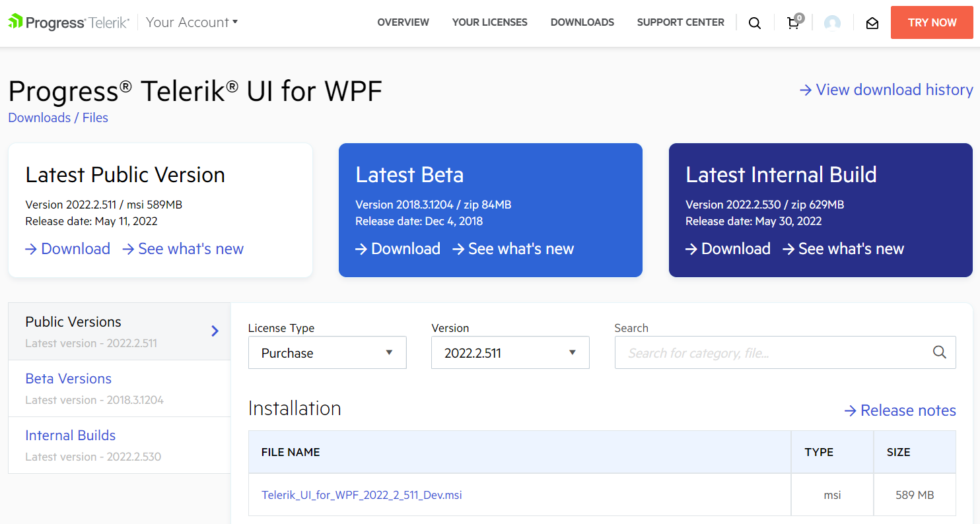Click the Downloads breadcrumb link
Image resolution: width=980 pixels, height=524 pixels.
point(39,117)
